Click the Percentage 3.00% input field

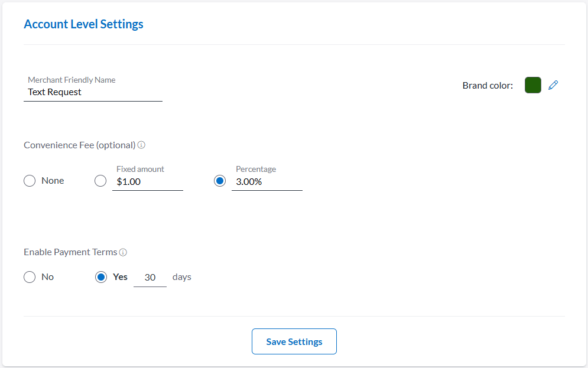(267, 182)
